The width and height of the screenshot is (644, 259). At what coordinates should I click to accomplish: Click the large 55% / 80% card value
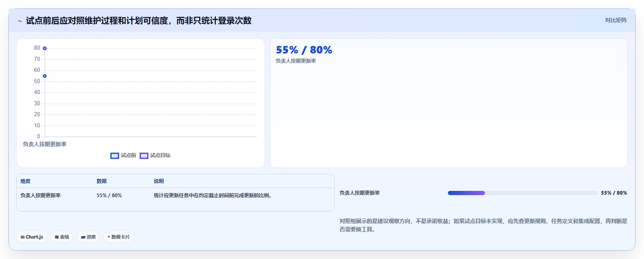(x=304, y=50)
